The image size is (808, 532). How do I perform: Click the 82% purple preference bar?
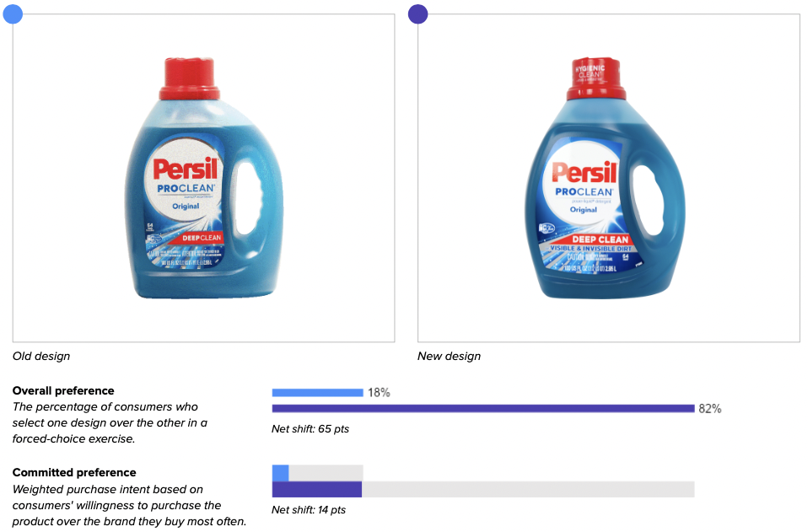483,408
